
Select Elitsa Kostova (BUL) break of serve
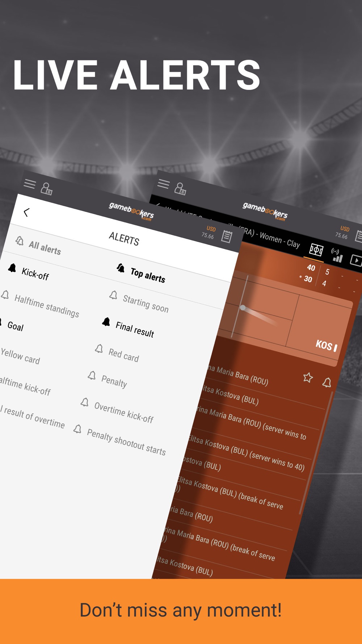230,493
